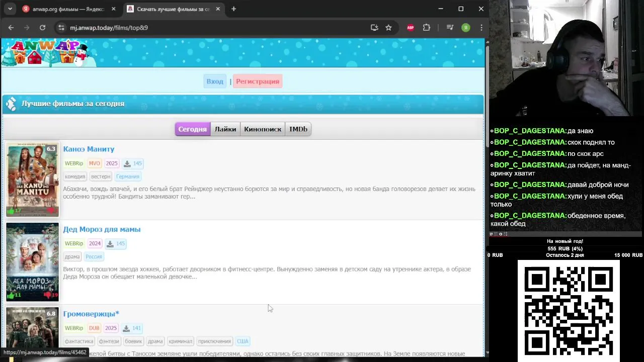Click the ANWAP site logo
This screenshot has width=644, height=362.
(x=48, y=52)
